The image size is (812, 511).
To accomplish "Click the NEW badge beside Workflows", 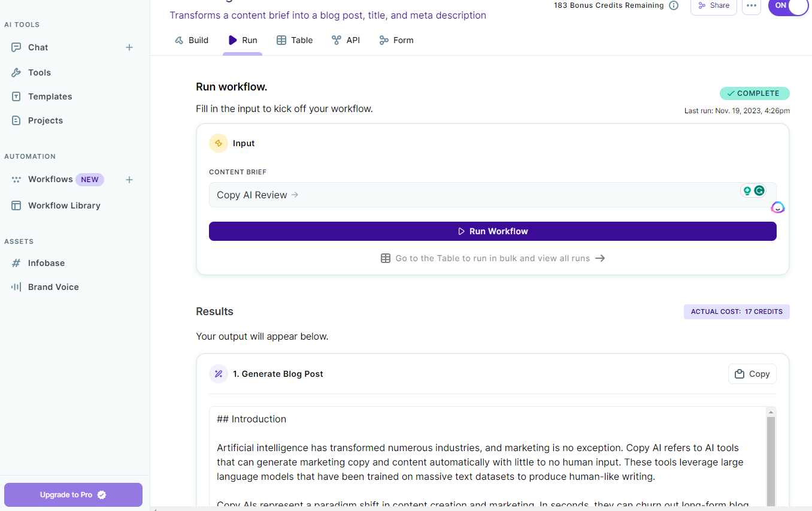I will click(90, 180).
